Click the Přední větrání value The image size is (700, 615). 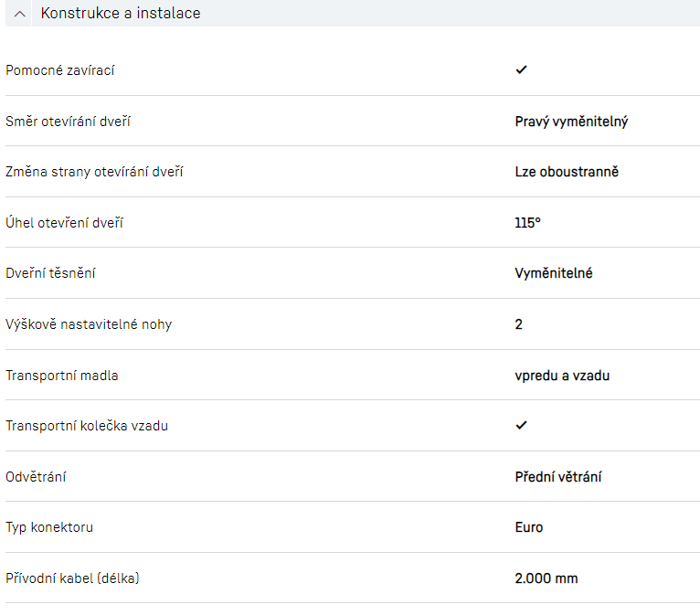tap(557, 477)
